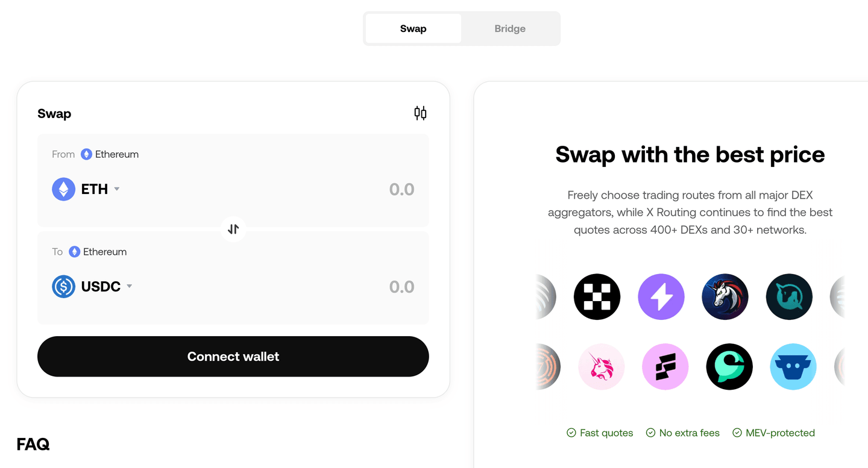Open the FAQ section
Viewport: 868px width, 468px height.
click(x=33, y=444)
